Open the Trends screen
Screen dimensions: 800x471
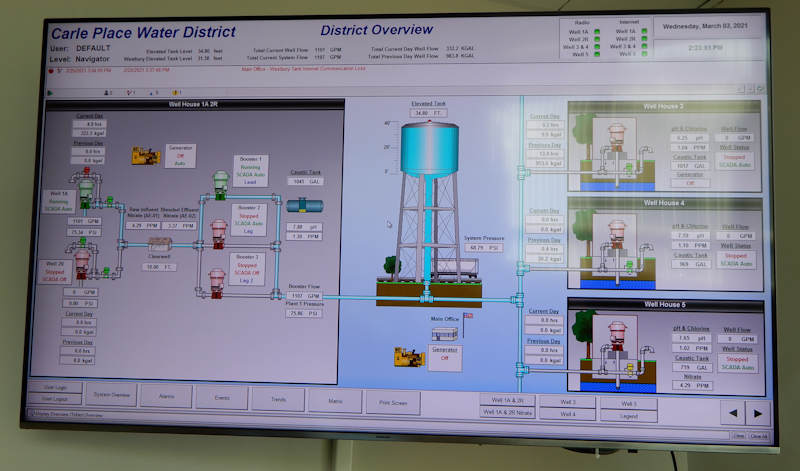(x=277, y=396)
